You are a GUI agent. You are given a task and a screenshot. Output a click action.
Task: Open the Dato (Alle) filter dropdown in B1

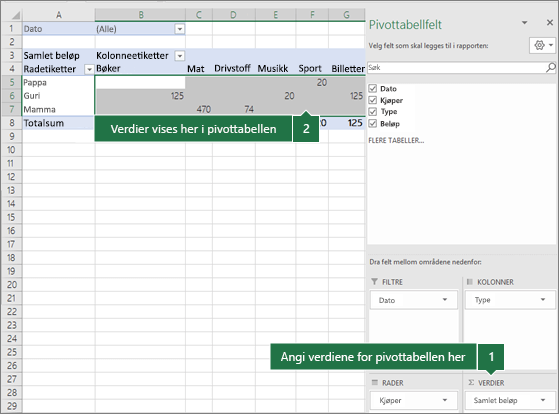click(180, 29)
